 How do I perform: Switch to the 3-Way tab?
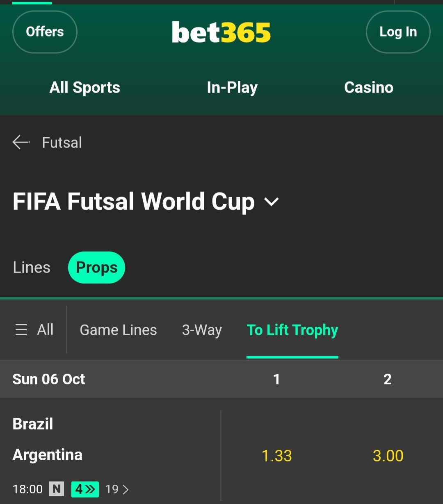(202, 330)
